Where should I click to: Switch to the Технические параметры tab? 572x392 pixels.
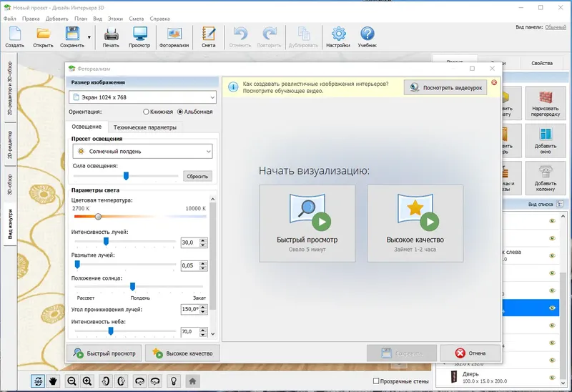(x=145, y=127)
